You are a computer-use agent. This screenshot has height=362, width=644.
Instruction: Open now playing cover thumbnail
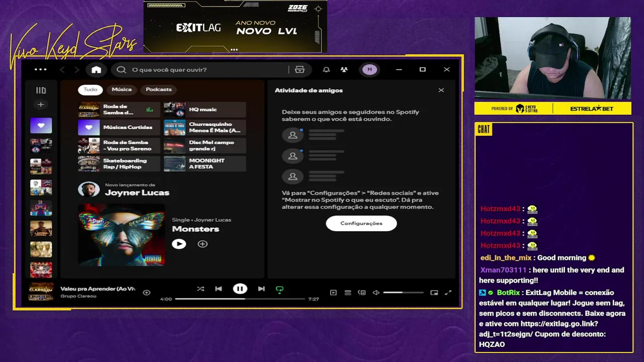pyautogui.click(x=41, y=292)
